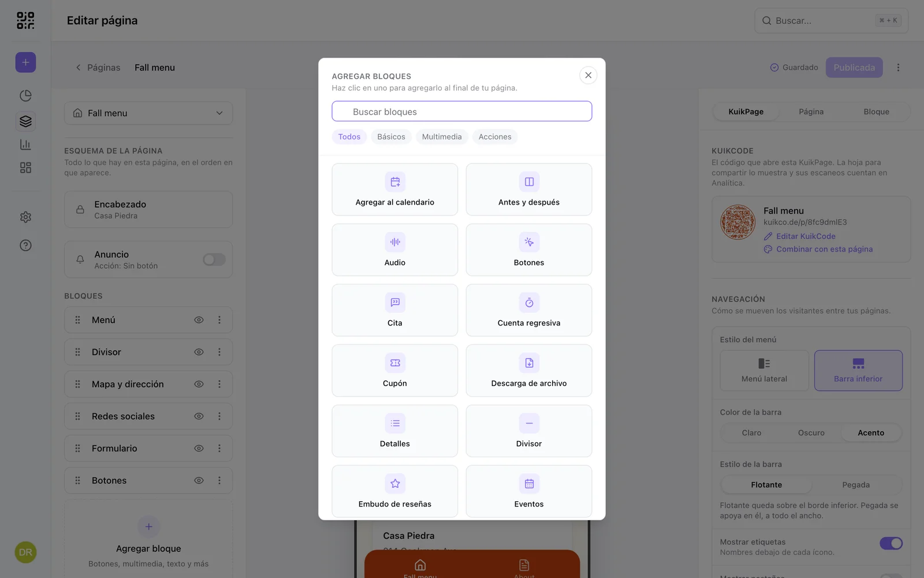Click the purple plus create button
Viewport: 924px width, 578px height.
pos(25,62)
